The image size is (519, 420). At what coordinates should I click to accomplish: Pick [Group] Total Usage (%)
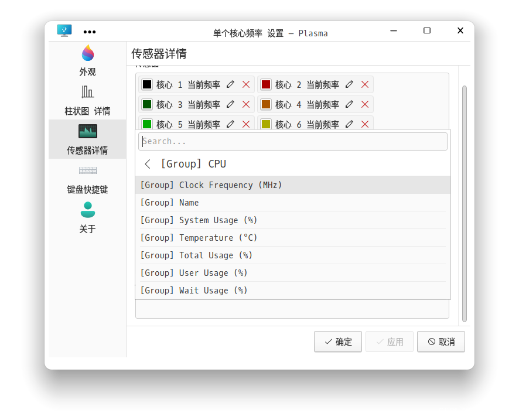click(293, 255)
